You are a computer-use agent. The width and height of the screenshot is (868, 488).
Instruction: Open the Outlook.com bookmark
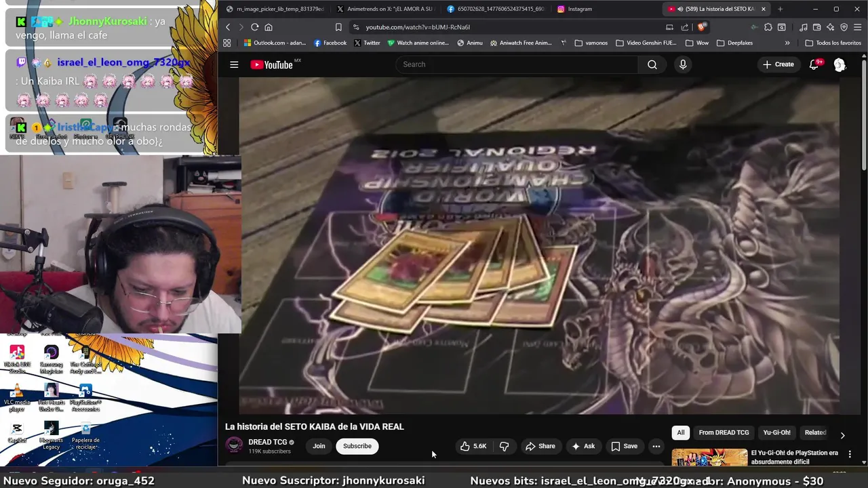275,43
